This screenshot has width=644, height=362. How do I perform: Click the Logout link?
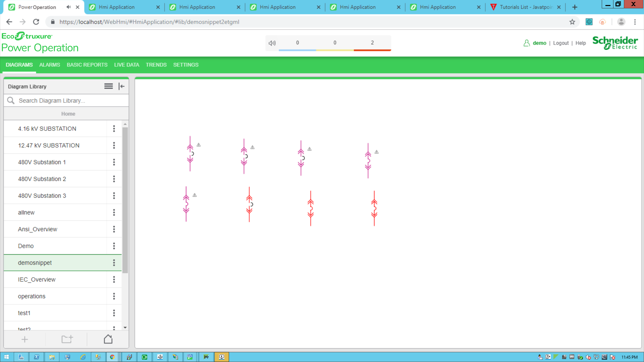click(561, 43)
